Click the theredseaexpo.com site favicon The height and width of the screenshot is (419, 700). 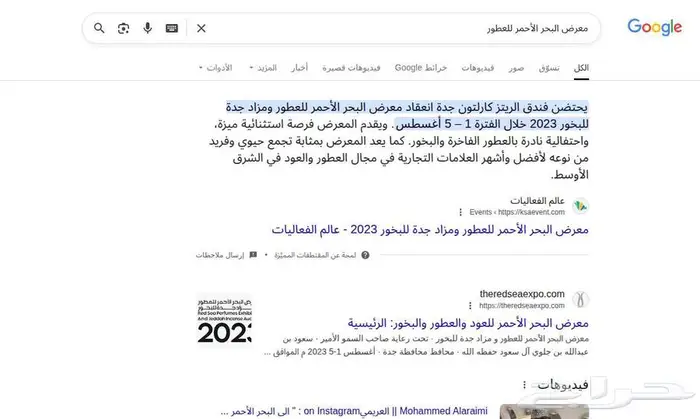click(580, 299)
